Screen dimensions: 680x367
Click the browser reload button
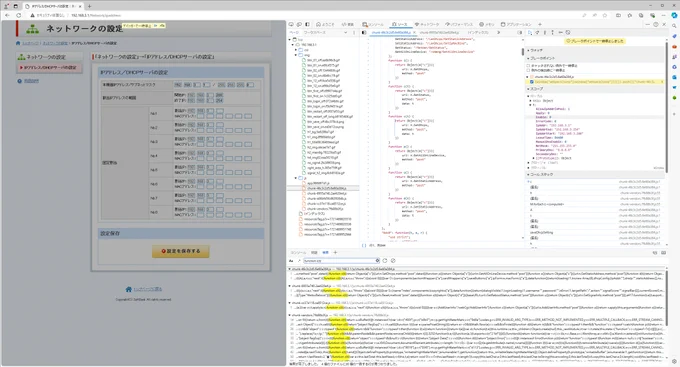pos(18,15)
